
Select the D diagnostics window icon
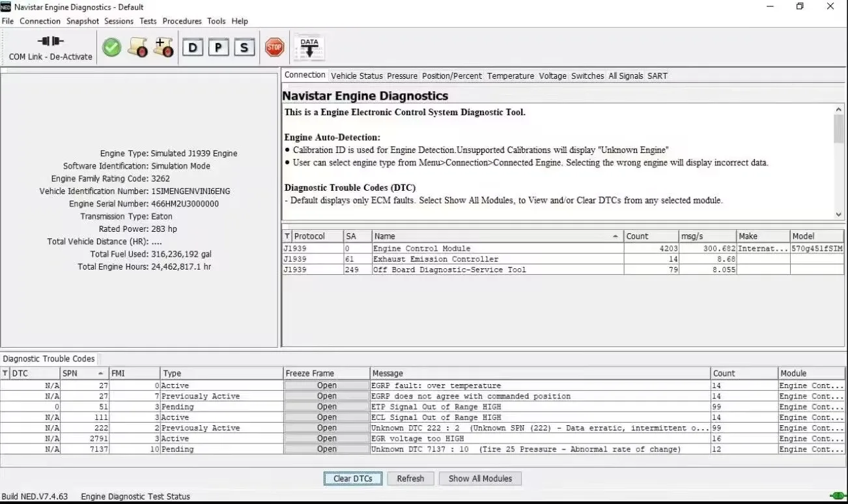193,47
